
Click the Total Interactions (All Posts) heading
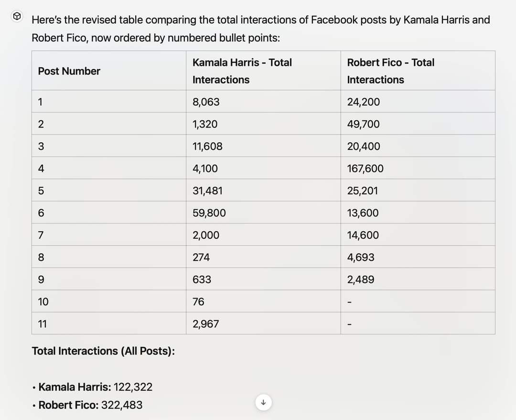click(103, 351)
